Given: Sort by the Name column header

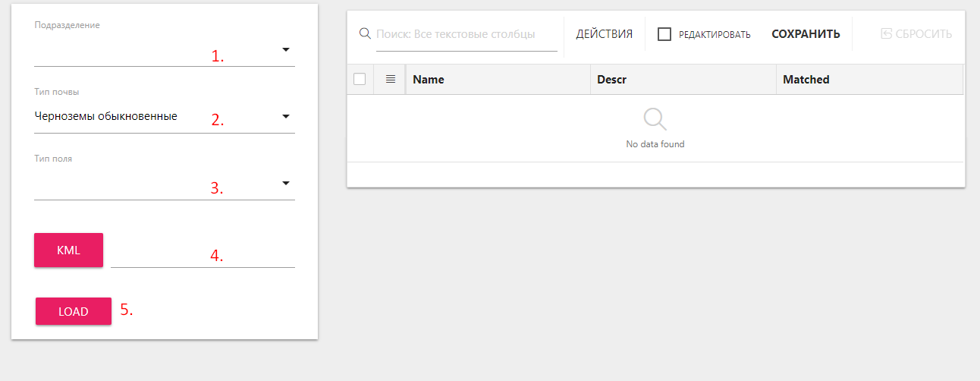Looking at the screenshot, I should (x=429, y=80).
